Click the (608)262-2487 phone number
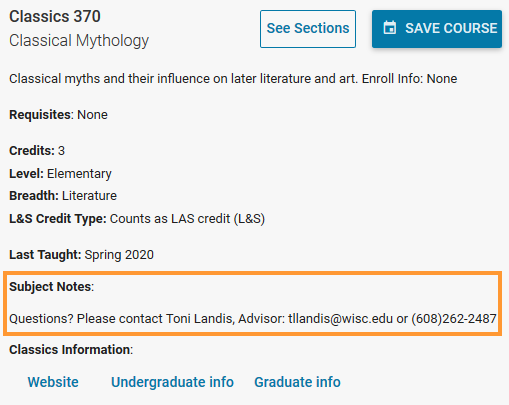The image size is (509, 405). (454, 319)
